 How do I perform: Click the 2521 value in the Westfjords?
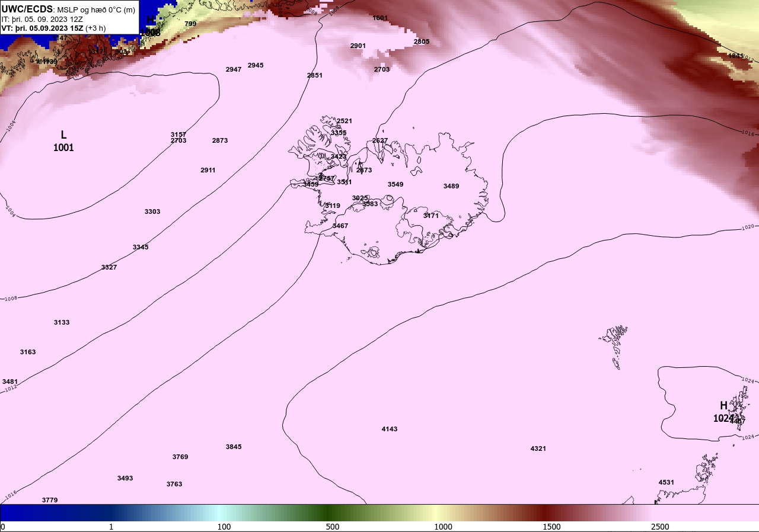345,121
